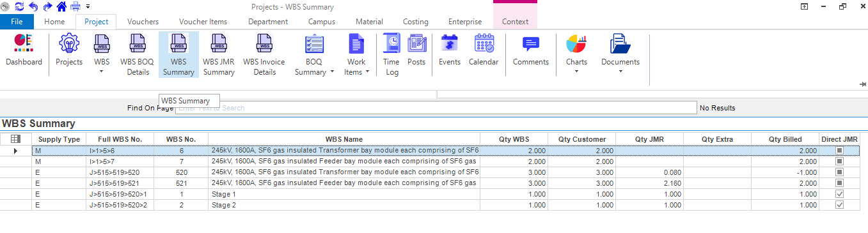Viewport: 868px width, 233px height.
Task: Switch to the Material tab
Action: tap(369, 21)
